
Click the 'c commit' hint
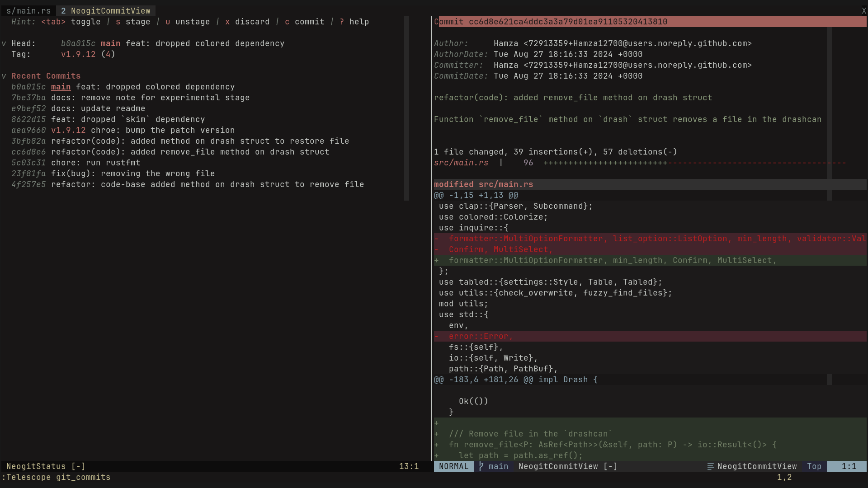click(305, 22)
